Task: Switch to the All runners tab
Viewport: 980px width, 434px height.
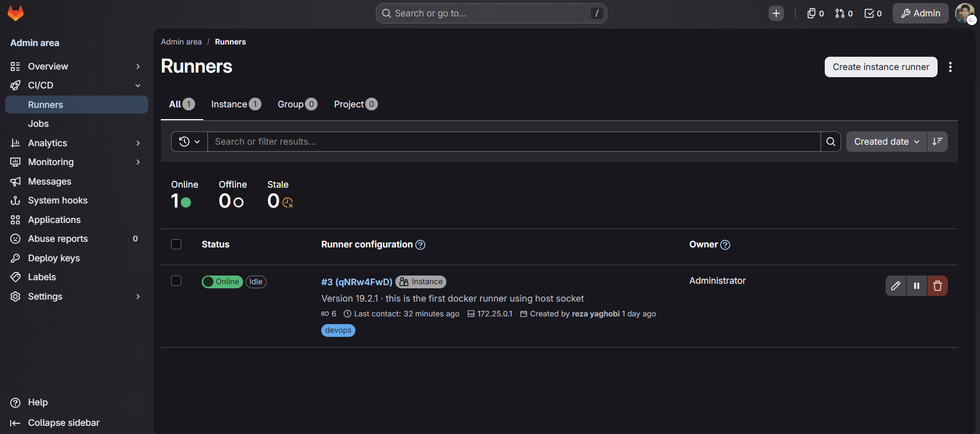Action: 182,104
